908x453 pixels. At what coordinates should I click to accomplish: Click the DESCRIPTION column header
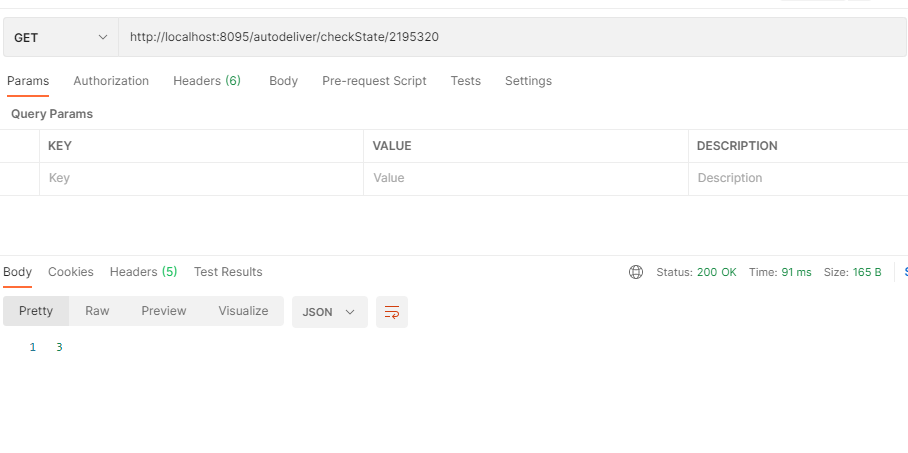pos(737,146)
